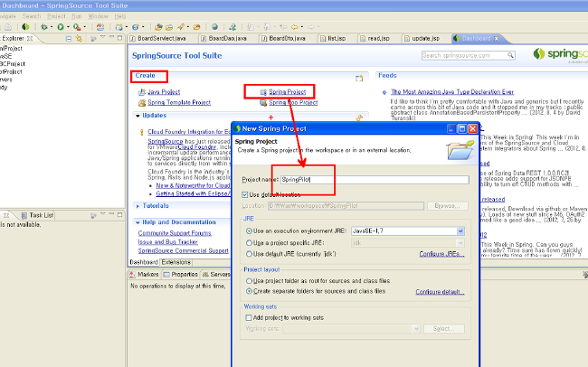Maximize the Explorer panel

120,38
